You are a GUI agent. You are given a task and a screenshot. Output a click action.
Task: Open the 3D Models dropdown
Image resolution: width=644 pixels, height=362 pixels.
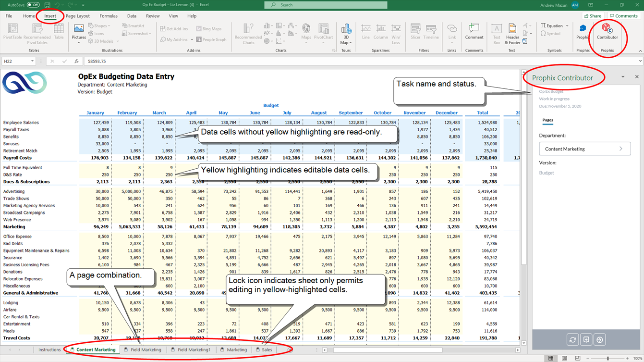click(103, 41)
